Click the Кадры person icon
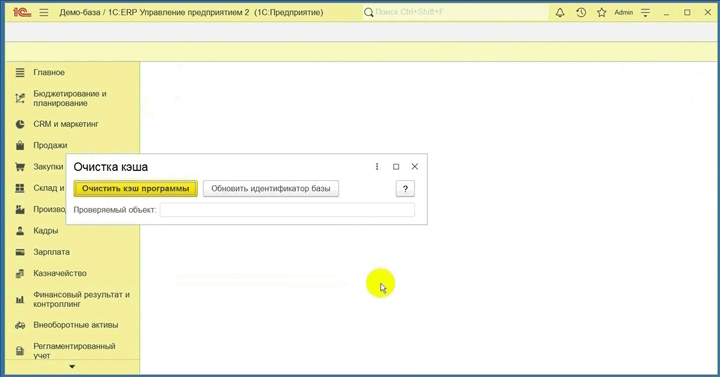 click(20, 231)
